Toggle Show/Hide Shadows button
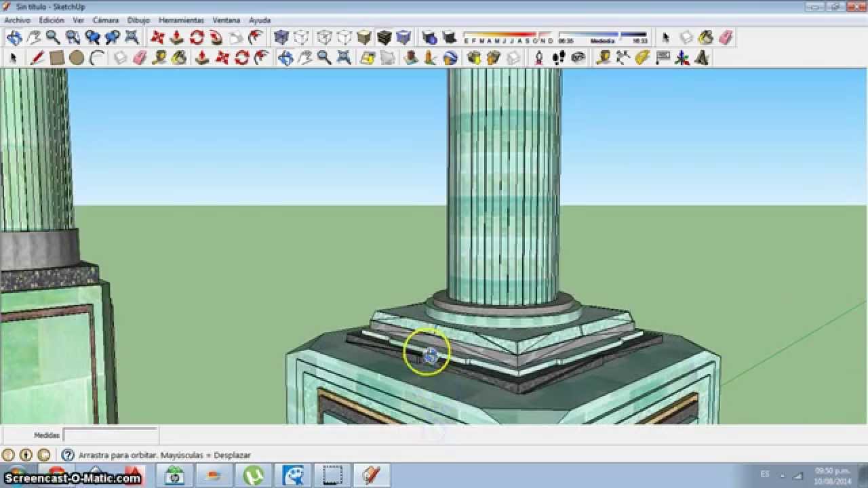Image resolution: width=868 pixels, height=488 pixels. click(x=448, y=37)
